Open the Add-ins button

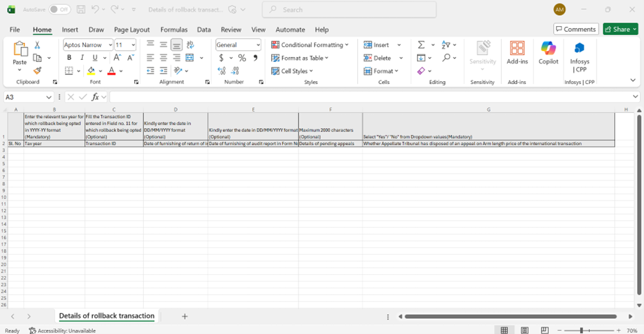coord(517,52)
